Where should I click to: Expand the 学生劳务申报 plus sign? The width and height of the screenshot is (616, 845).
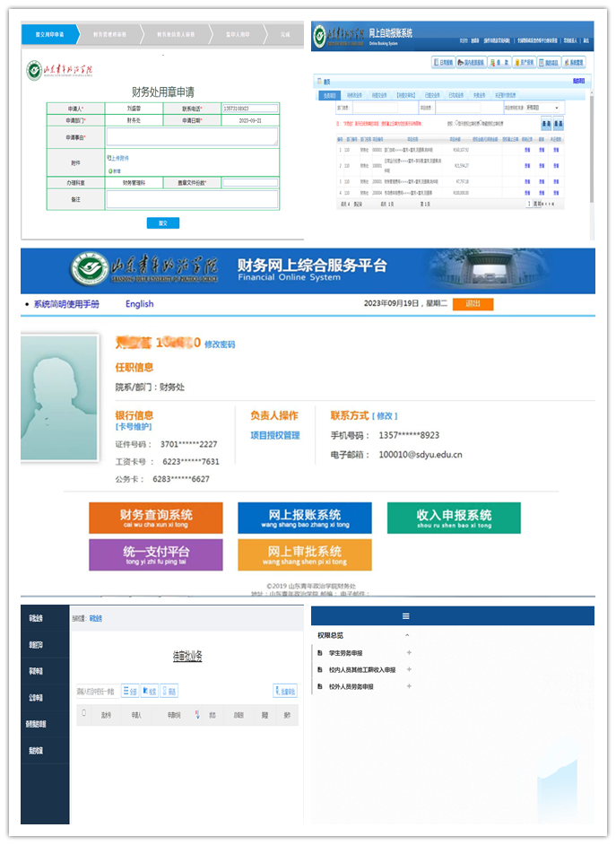pyautogui.click(x=409, y=653)
